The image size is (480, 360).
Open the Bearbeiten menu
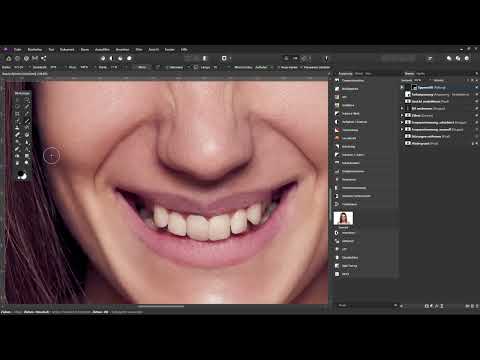coord(35,50)
